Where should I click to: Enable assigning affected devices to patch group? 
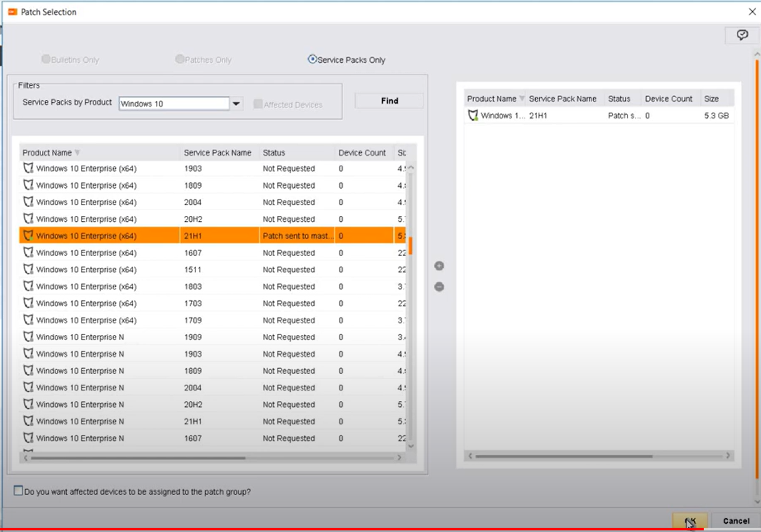(19, 491)
